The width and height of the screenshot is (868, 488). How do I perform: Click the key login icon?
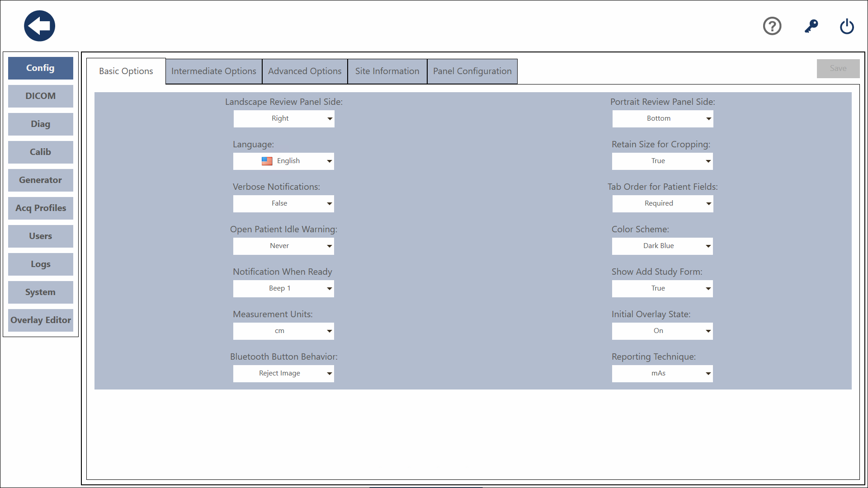(x=811, y=26)
